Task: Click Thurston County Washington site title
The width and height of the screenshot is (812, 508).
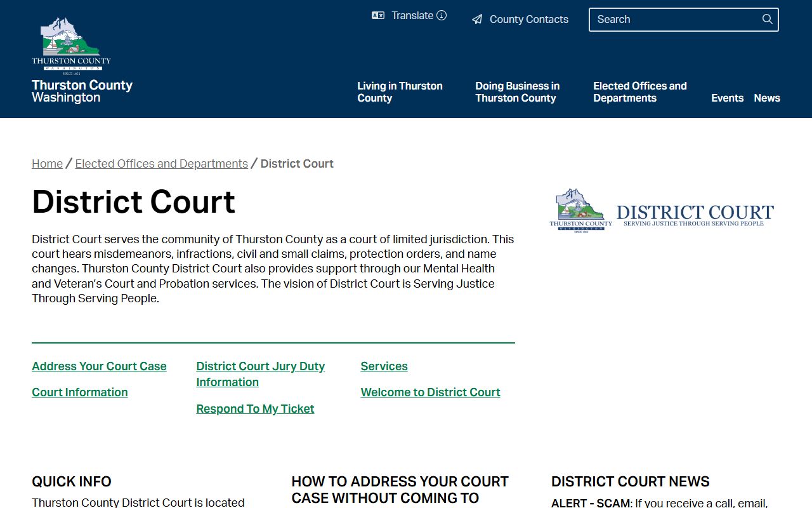Action: click(x=82, y=91)
